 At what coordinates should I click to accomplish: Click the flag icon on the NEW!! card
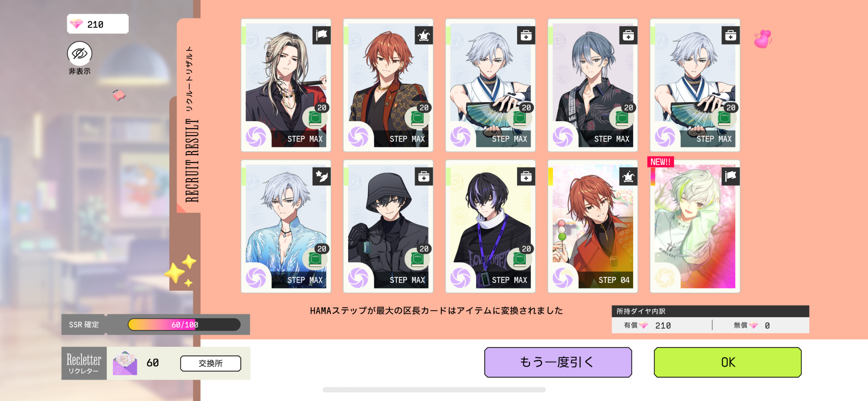730,176
